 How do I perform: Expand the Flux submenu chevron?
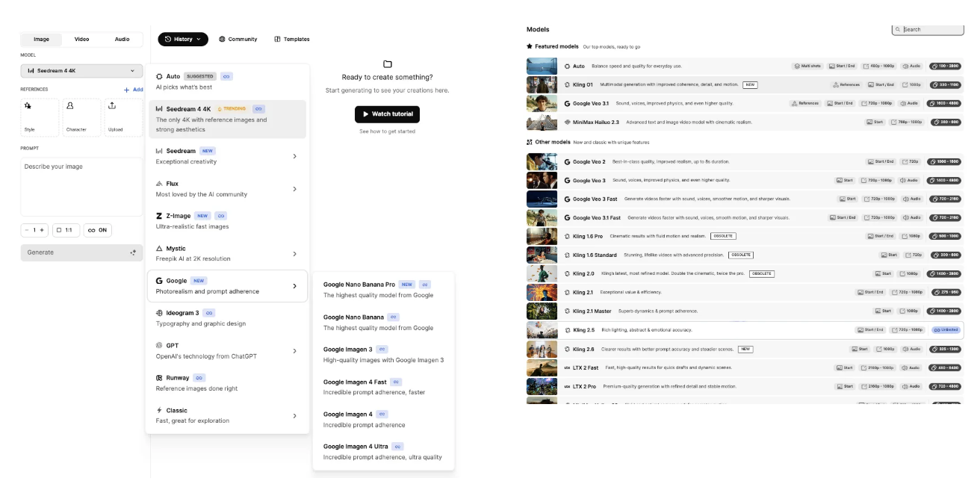tap(294, 189)
